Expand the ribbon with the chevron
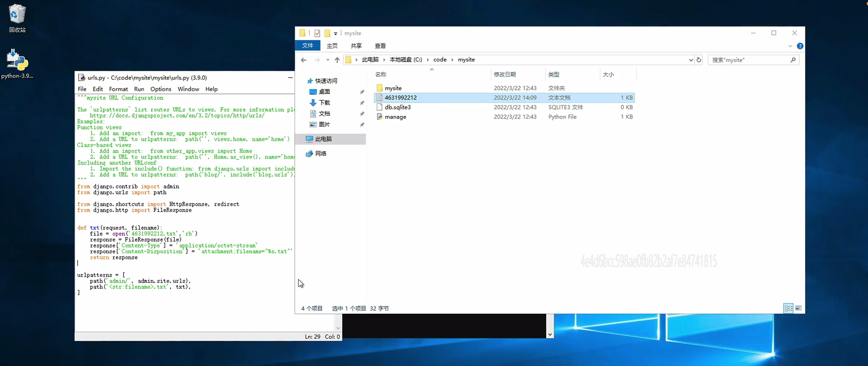Screen dimensions: 868x366 790,46
